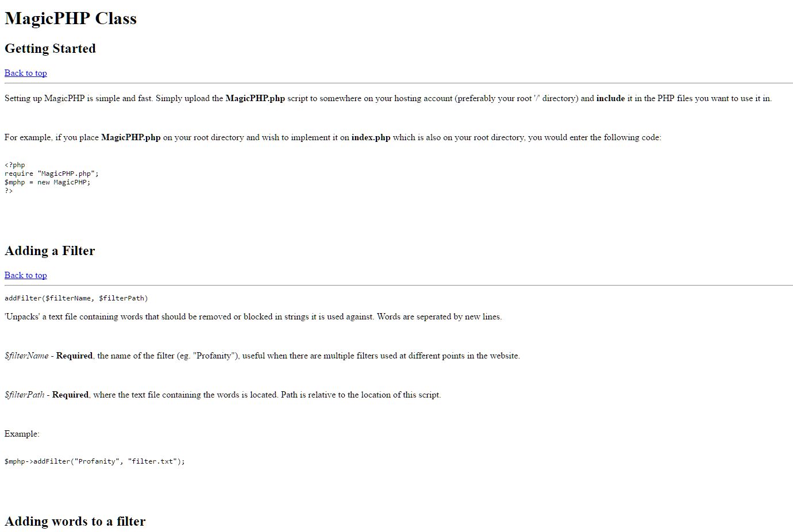
Task: Click the bold index.php filename
Action: (371, 137)
